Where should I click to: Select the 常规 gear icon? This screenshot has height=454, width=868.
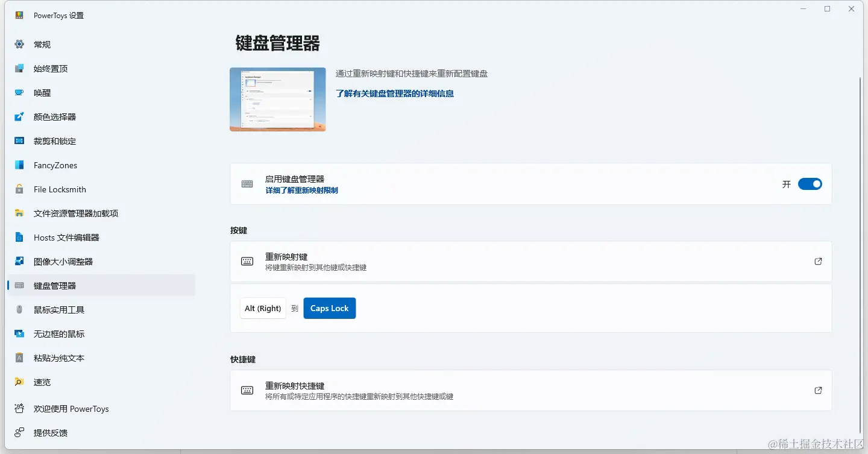(19, 45)
